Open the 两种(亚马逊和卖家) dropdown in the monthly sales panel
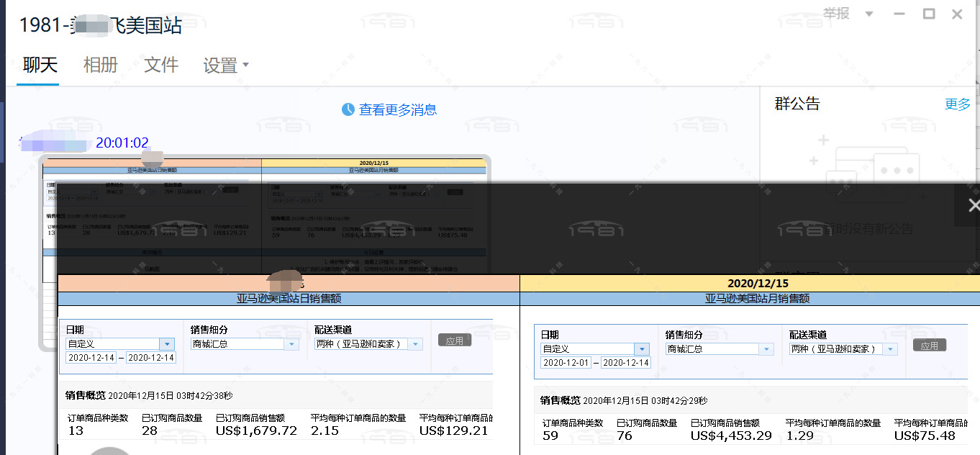 (843, 349)
